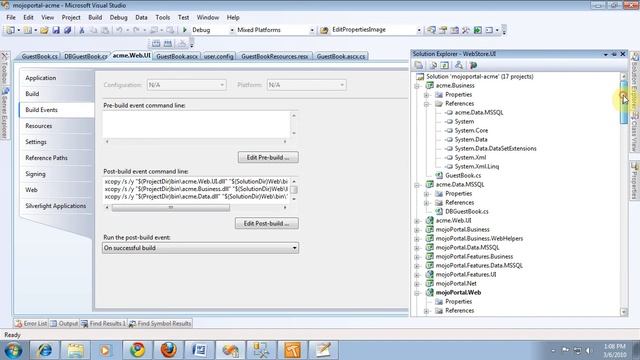
Task: Click the Save All icon
Action: tap(67, 30)
